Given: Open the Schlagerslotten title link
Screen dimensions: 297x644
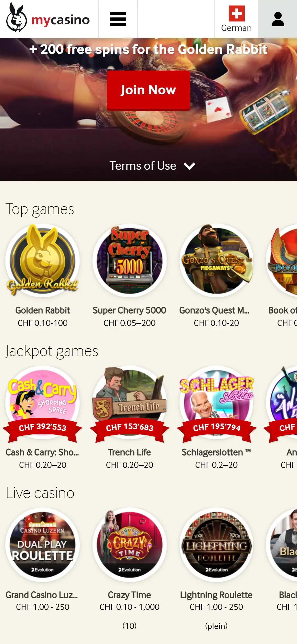Looking at the screenshot, I should tap(216, 452).
